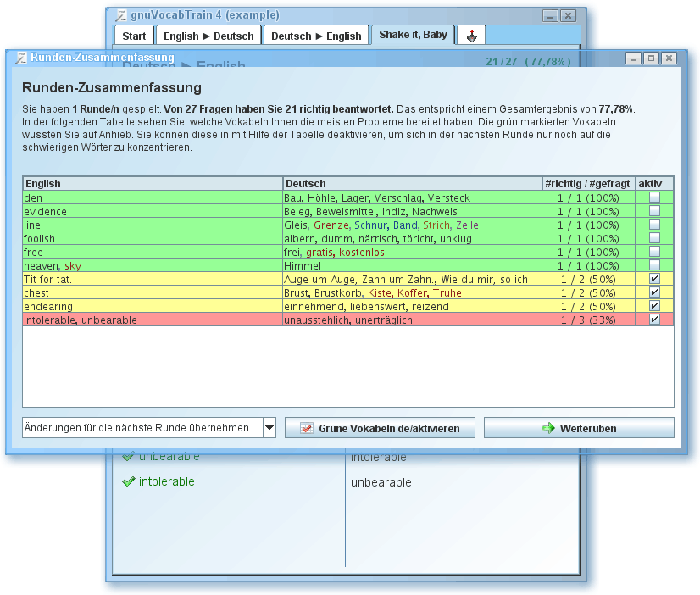Click the gnuVocabTrain title bar app icon
This screenshot has width=700, height=595.
(x=121, y=15)
